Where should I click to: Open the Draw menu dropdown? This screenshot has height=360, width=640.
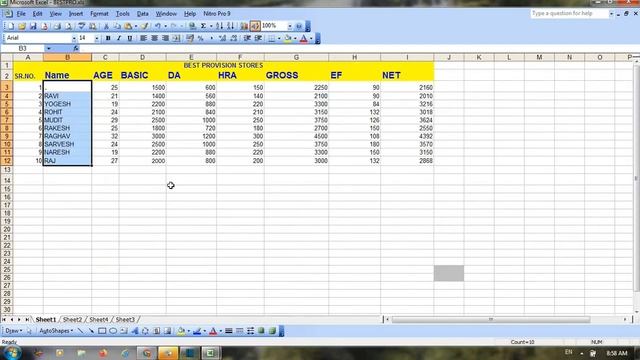click(13, 331)
